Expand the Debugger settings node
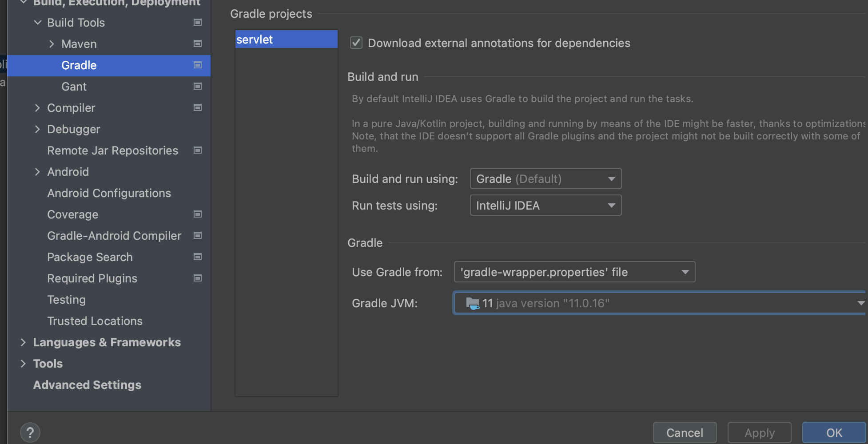 [38, 129]
